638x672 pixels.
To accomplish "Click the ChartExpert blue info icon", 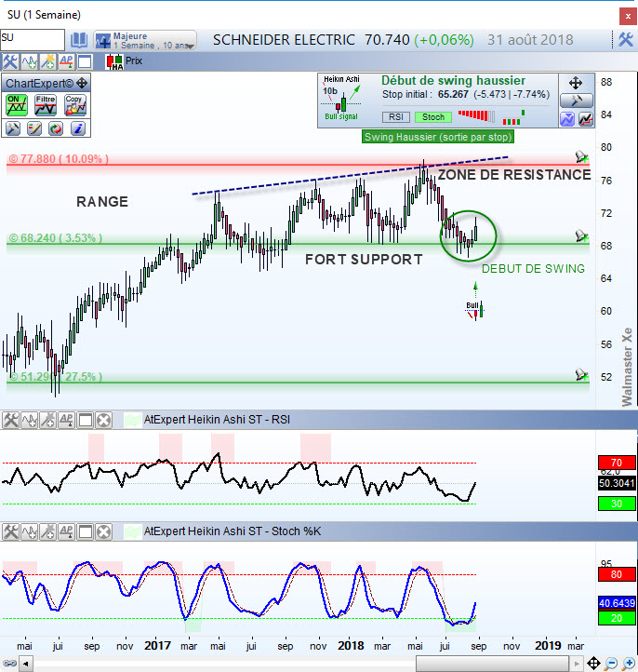I will (77, 128).
